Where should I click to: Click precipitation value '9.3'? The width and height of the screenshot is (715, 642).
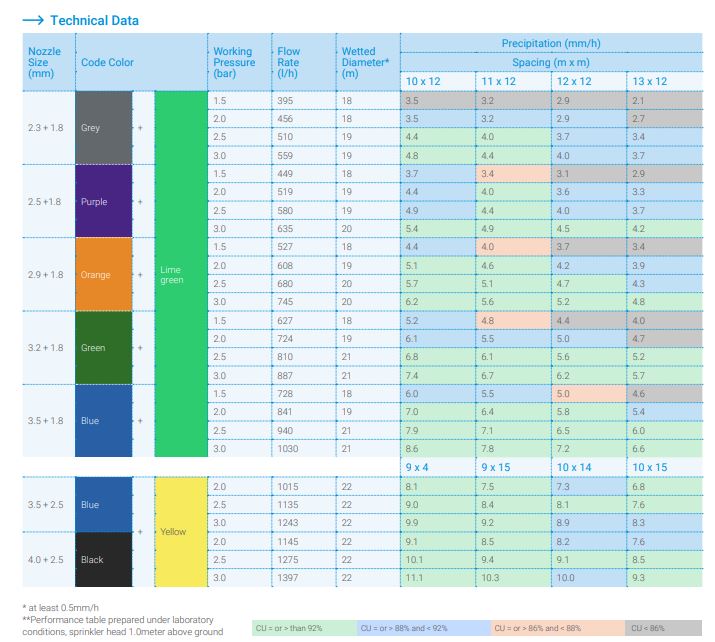(x=638, y=578)
